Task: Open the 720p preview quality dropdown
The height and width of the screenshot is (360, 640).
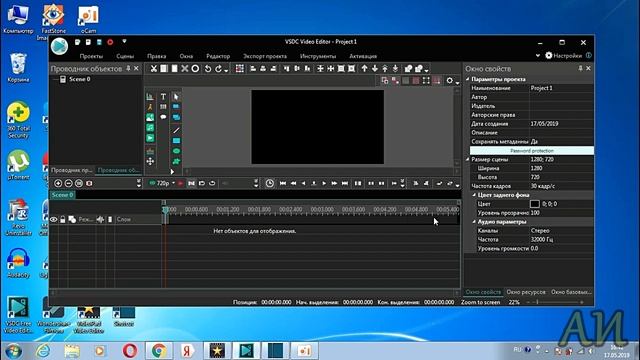Action: (x=173, y=183)
